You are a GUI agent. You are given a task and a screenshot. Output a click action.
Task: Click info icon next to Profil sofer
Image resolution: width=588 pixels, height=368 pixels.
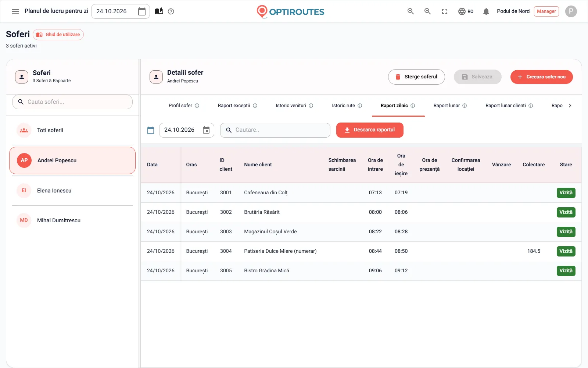tap(197, 106)
